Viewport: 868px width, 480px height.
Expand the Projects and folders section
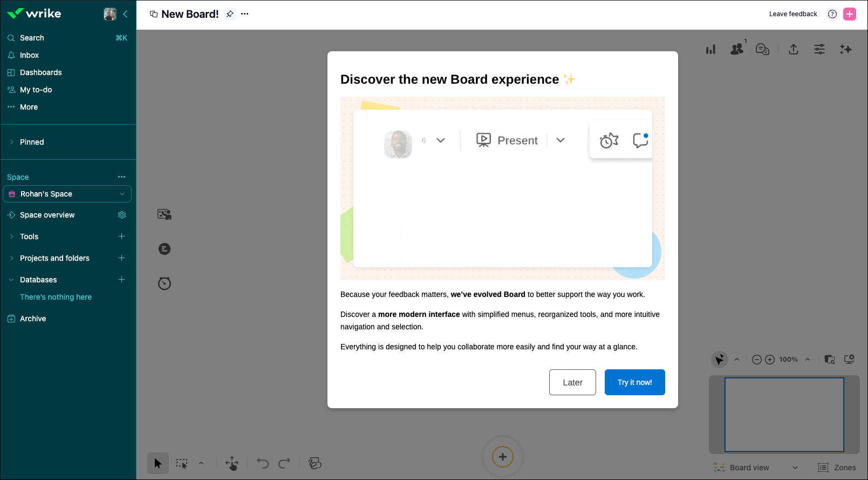12,258
